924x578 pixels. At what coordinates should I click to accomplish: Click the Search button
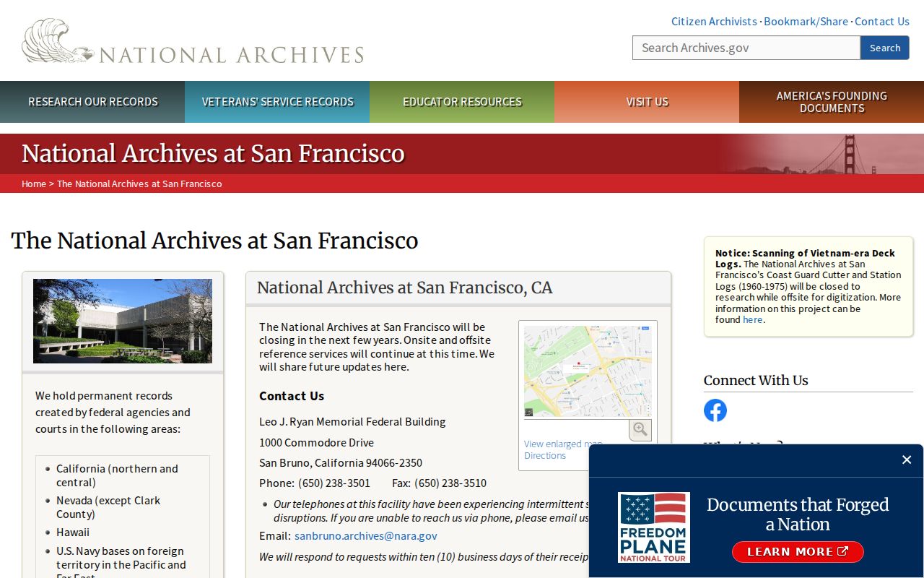(885, 48)
